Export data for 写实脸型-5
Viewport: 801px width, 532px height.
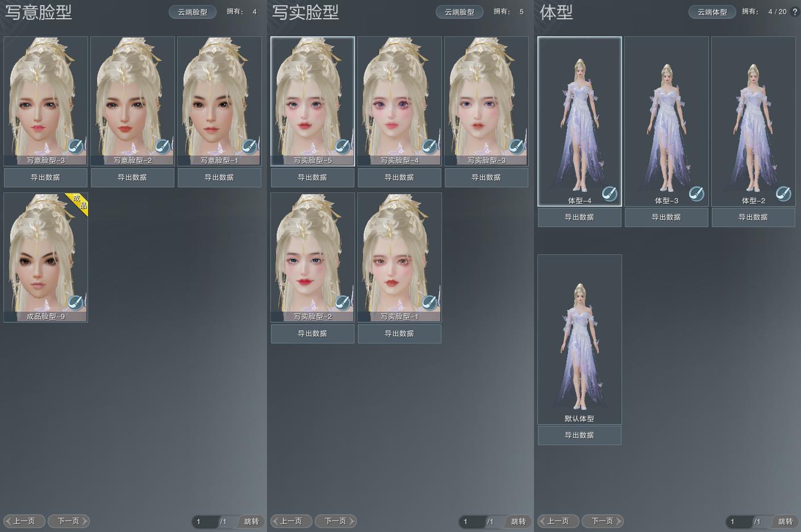click(312, 177)
